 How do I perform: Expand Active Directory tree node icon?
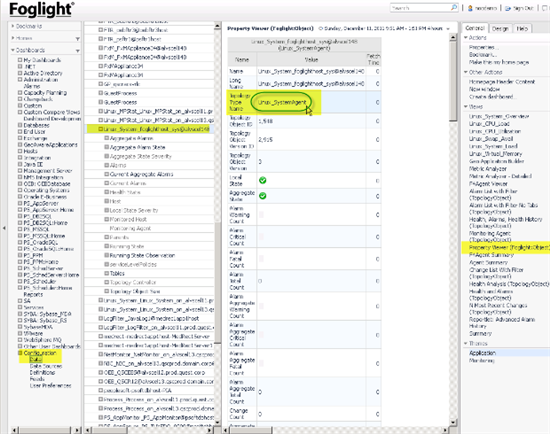(x=20, y=73)
